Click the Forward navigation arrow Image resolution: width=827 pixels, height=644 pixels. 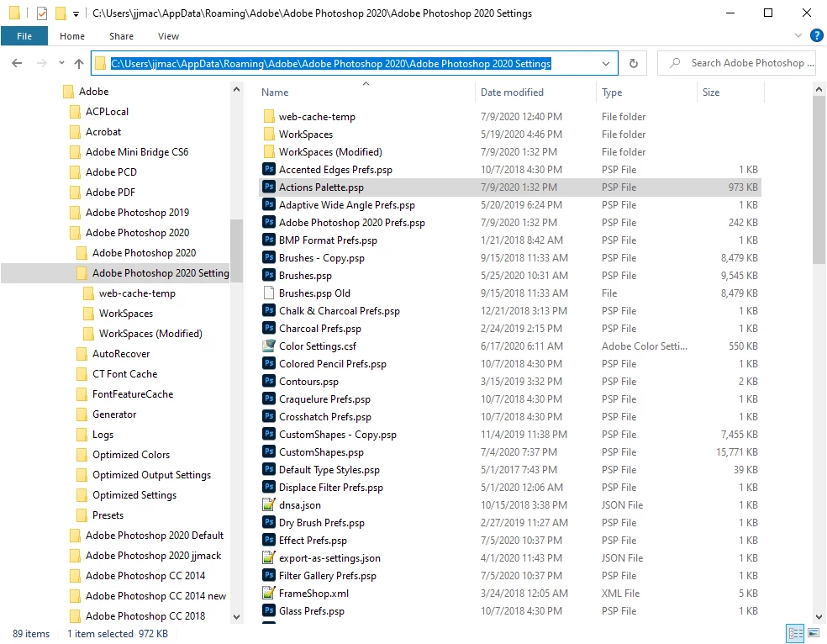pos(42,63)
